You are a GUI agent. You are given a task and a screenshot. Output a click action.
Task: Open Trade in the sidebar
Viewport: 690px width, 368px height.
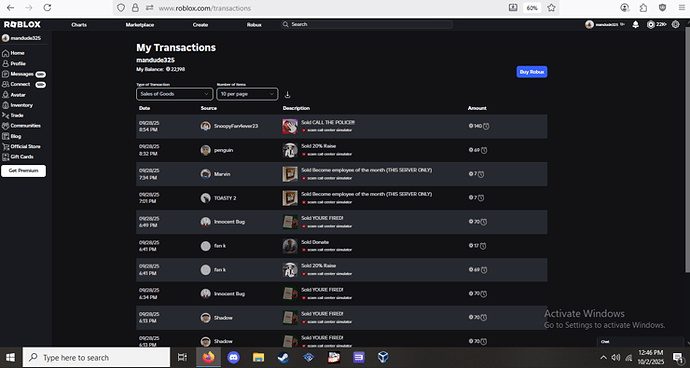(x=13, y=115)
